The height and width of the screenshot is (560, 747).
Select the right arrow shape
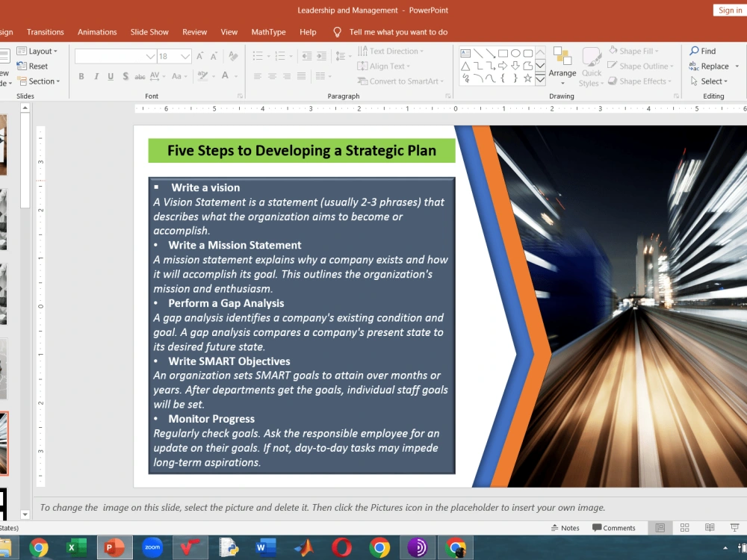(503, 66)
